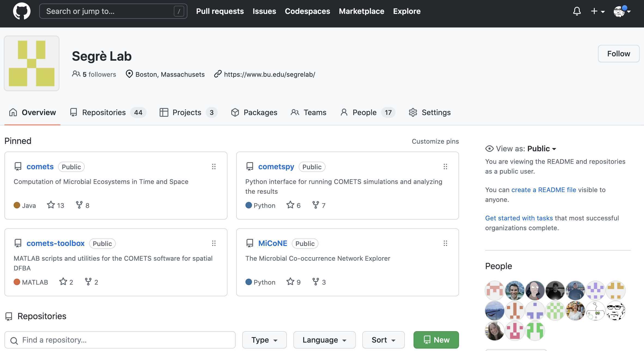The width and height of the screenshot is (644, 351).
Task: Open the smiling man avatar in People
Action: tap(515, 290)
